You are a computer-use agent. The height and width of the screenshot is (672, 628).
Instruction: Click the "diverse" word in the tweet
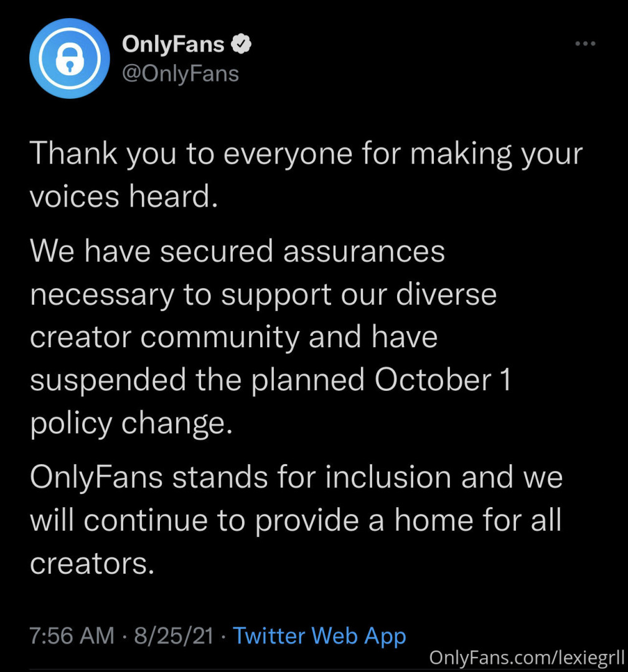tap(448, 294)
